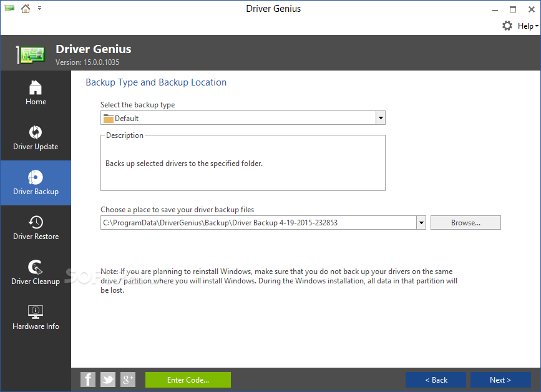541x392 pixels.
Task: Open the quick access arrow in title bar
Action: (x=40, y=8)
